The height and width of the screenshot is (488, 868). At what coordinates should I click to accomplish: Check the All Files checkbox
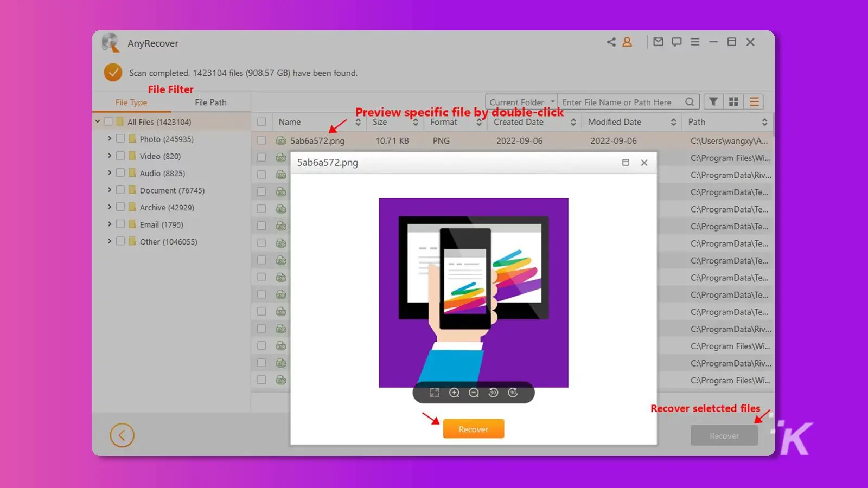pos(108,121)
